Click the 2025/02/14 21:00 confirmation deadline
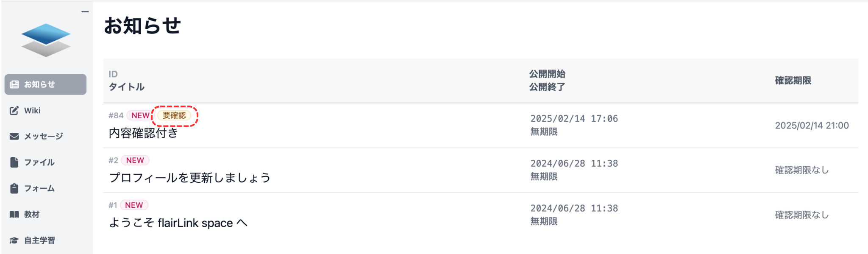This screenshot has width=868, height=254. click(x=812, y=126)
